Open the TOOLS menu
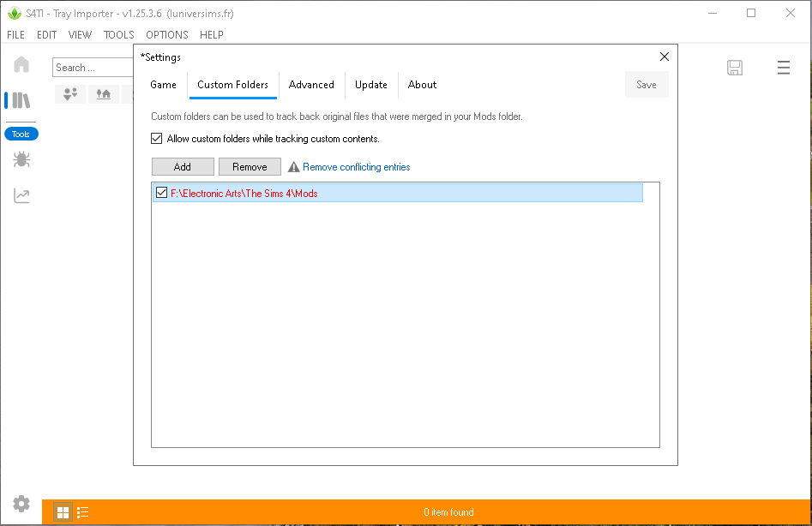 pos(119,35)
